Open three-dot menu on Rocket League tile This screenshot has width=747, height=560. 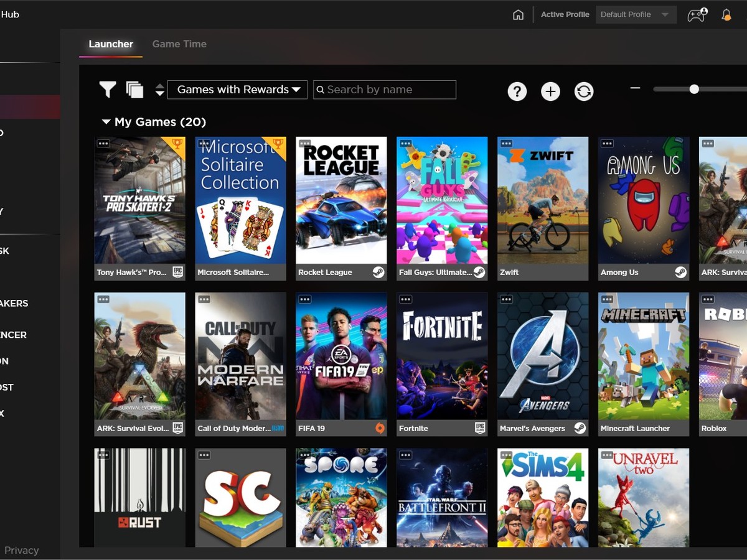click(x=305, y=144)
